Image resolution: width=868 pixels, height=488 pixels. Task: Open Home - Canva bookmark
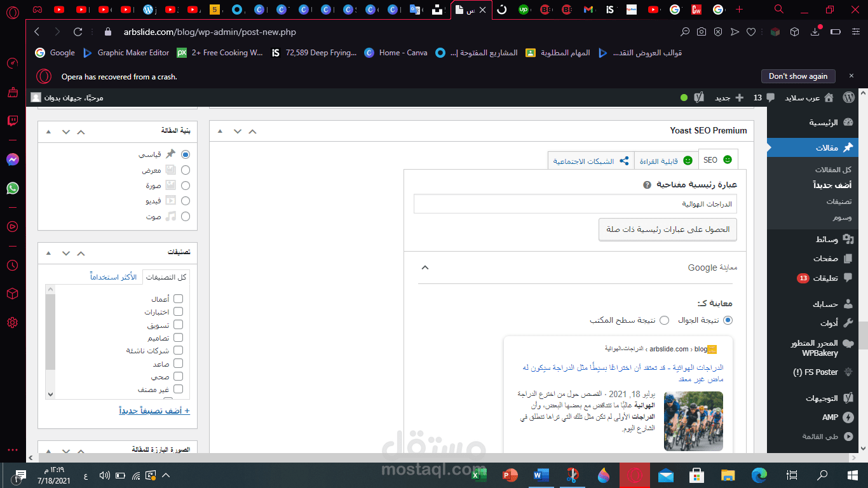(x=396, y=53)
